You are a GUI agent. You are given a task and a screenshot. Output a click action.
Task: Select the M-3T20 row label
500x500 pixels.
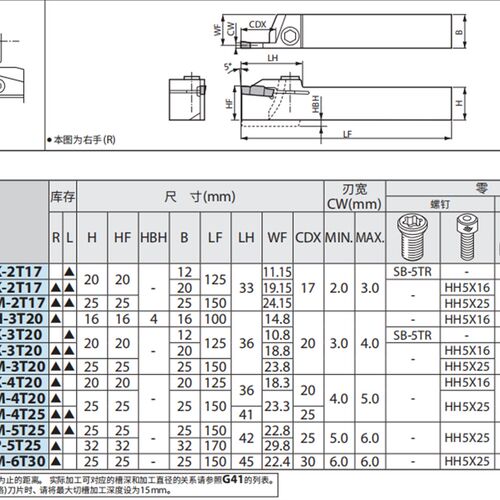tap(22, 367)
